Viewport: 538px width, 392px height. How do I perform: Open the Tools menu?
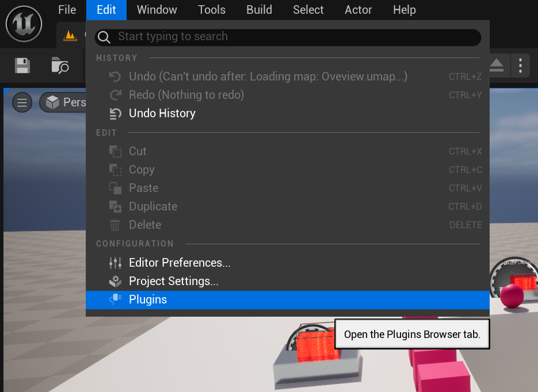pyautogui.click(x=211, y=10)
